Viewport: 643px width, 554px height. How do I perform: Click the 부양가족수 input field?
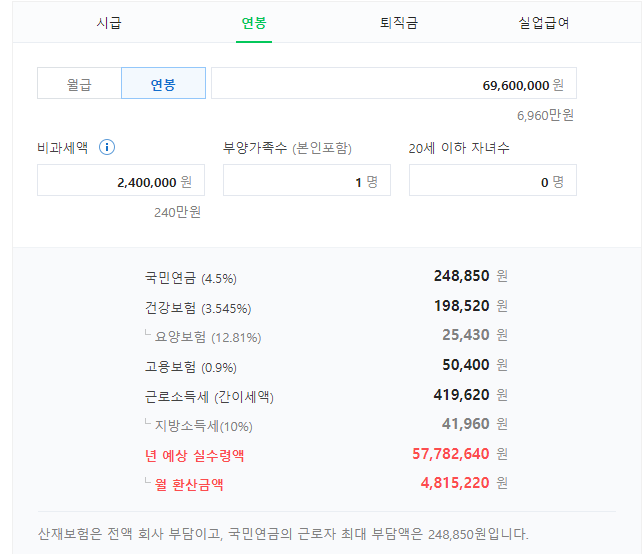(x=307, y=180)
